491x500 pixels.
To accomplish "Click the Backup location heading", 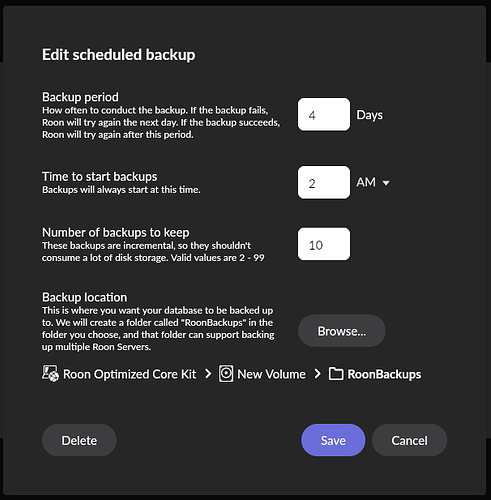I will pos(84,297).
